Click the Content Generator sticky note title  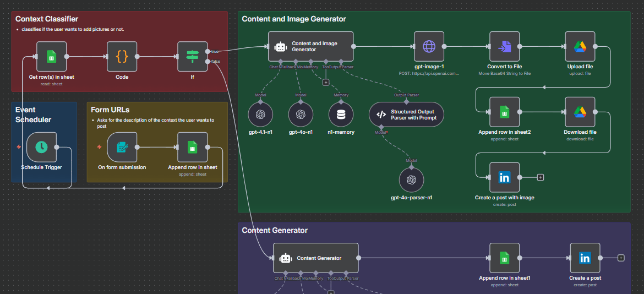point(274,230)
